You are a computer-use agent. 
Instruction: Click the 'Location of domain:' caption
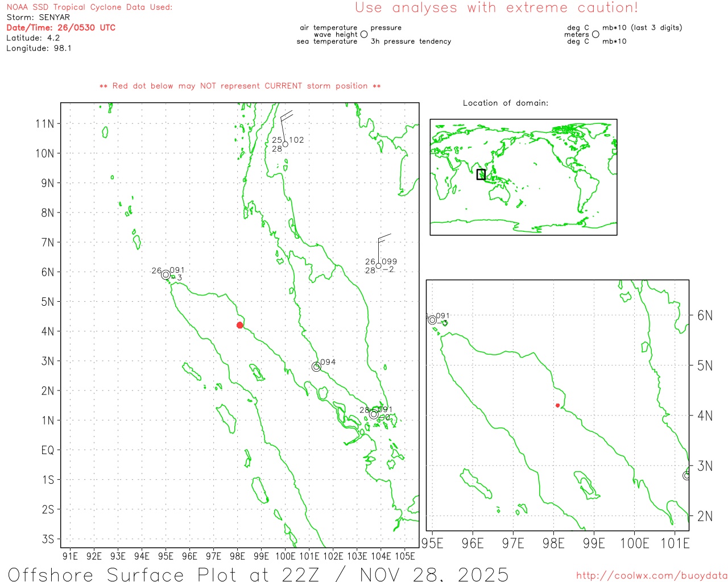coord(505,103)
